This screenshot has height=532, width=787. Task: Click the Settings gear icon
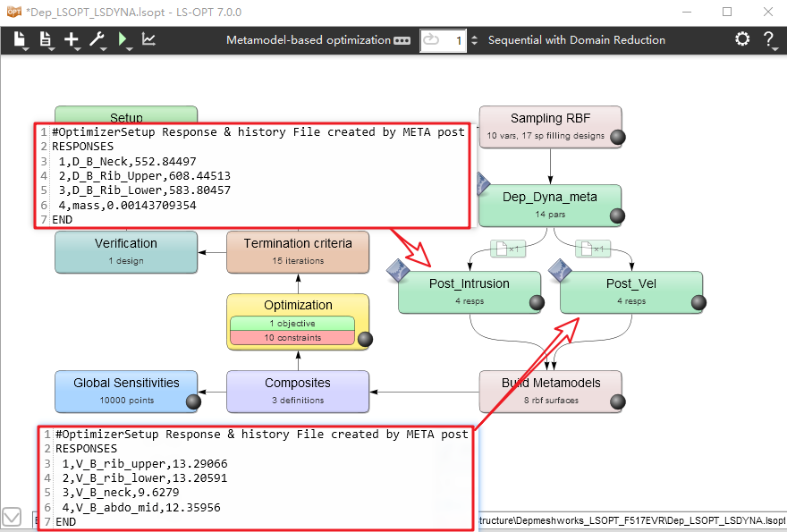(741, 38)
